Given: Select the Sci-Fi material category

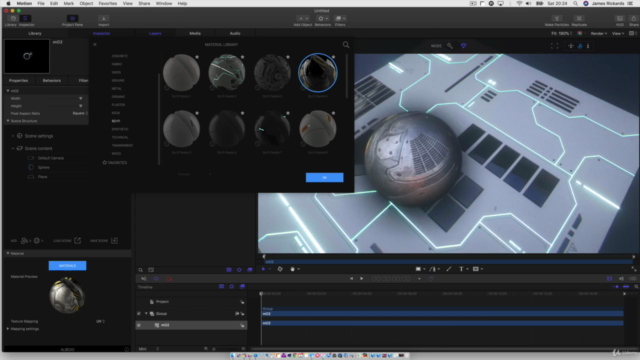Looking at the screenshot, I should pos(116,121).
